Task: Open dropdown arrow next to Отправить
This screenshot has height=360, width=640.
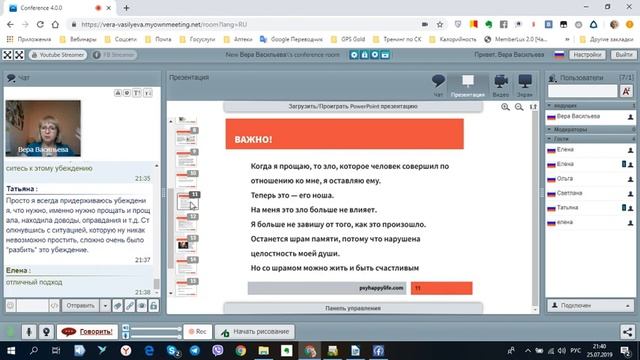Action: coord(105,305)
